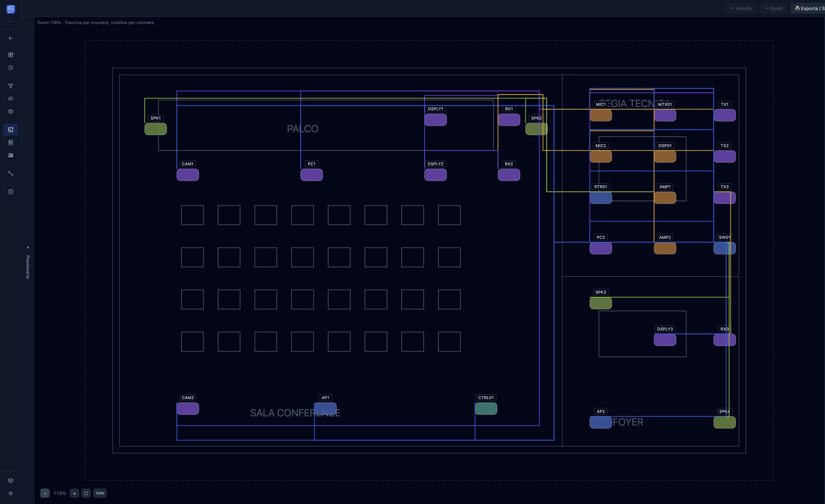Select the PC2 device node
Screen dimensions: 825x504
[x=601, y=248]
